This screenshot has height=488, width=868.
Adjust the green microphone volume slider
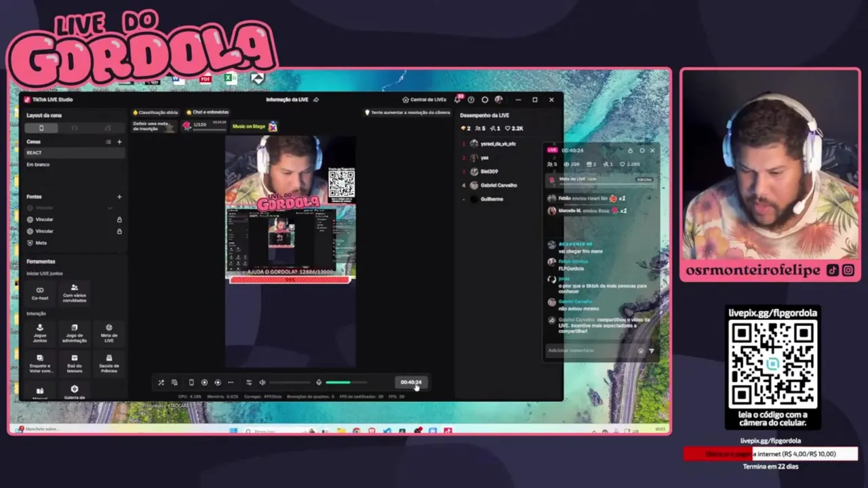pyautogui.click(x=347, y=382)
